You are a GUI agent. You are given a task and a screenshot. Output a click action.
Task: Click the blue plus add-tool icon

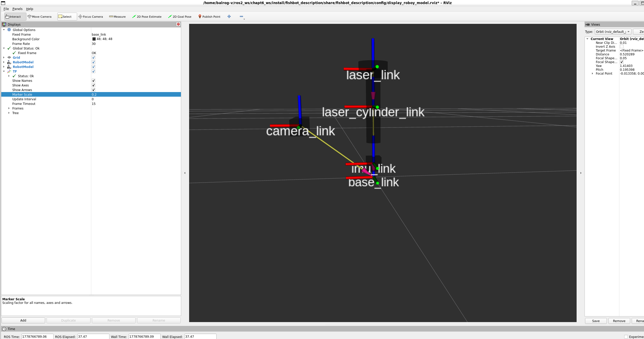tap(229, 16)
